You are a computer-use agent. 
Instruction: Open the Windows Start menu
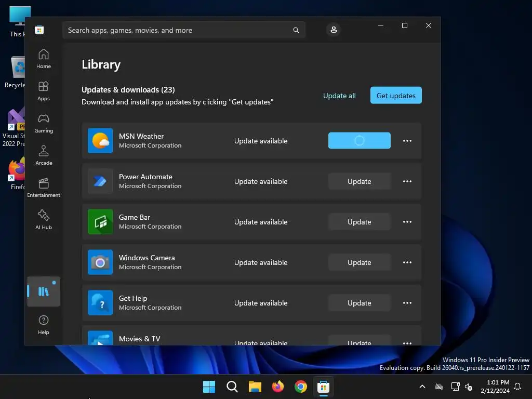pyautogui.click(x=209, y=387)
